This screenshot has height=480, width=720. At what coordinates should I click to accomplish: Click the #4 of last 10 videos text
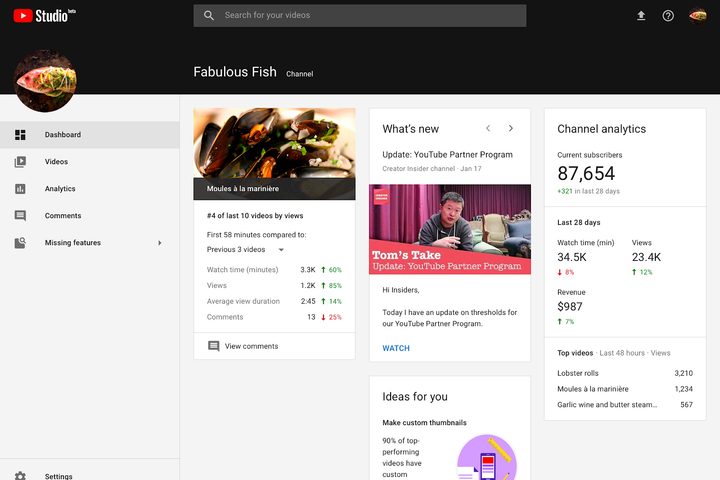coord(255,215)
